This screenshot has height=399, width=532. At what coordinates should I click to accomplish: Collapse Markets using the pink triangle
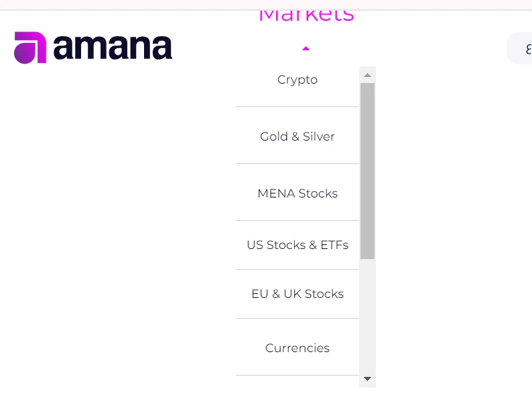coord(306,48)
